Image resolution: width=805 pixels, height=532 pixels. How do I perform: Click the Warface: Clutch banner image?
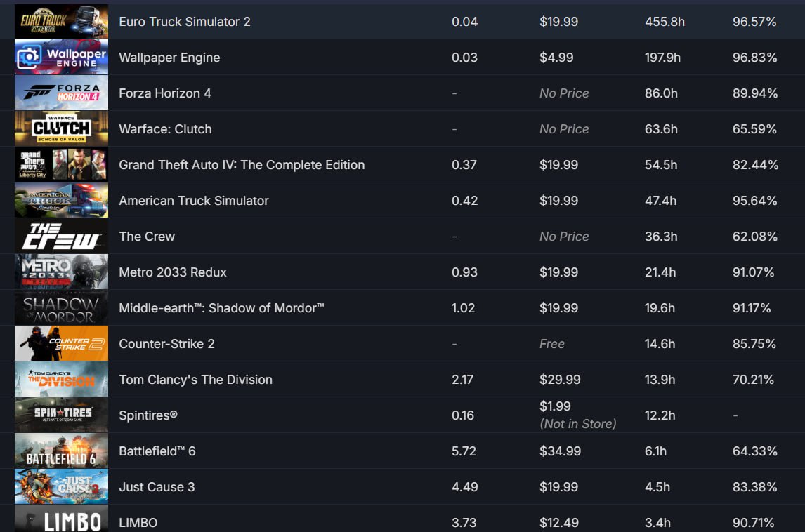click(x=61, y=128)
